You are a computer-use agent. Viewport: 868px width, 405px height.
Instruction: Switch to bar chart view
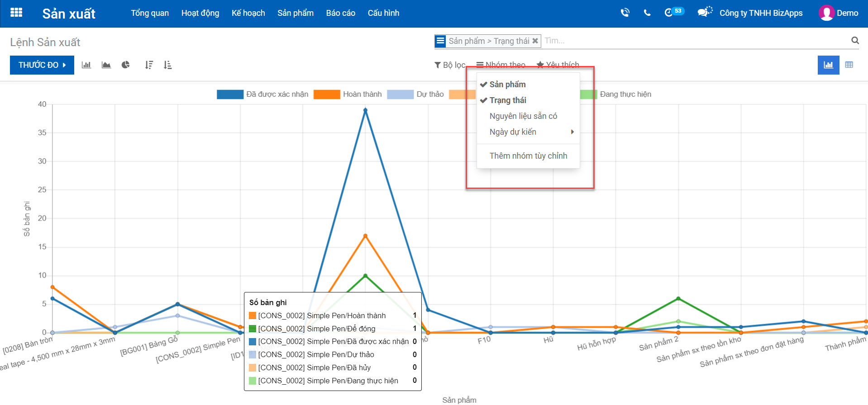click(x=86, y=65)
